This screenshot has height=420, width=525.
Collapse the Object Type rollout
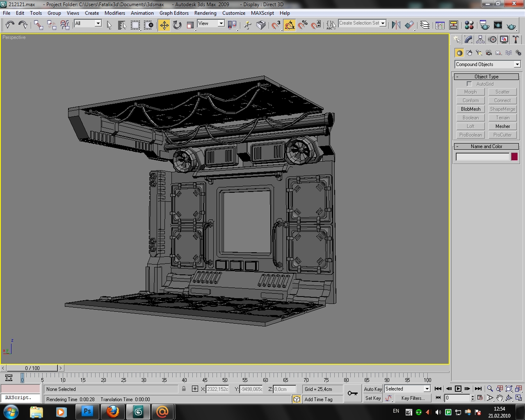pos(486,77)
